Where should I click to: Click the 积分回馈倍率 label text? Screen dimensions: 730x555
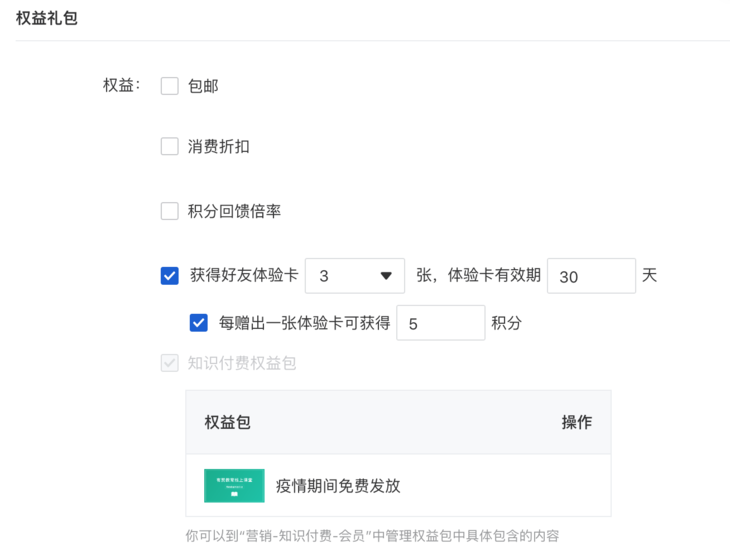(234, 211)
